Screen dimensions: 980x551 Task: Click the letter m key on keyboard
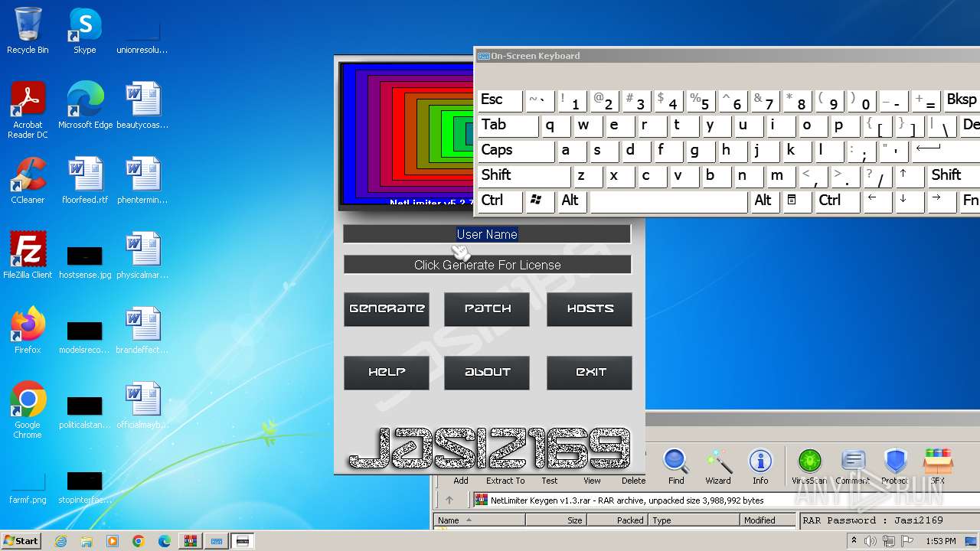[781, 176]
